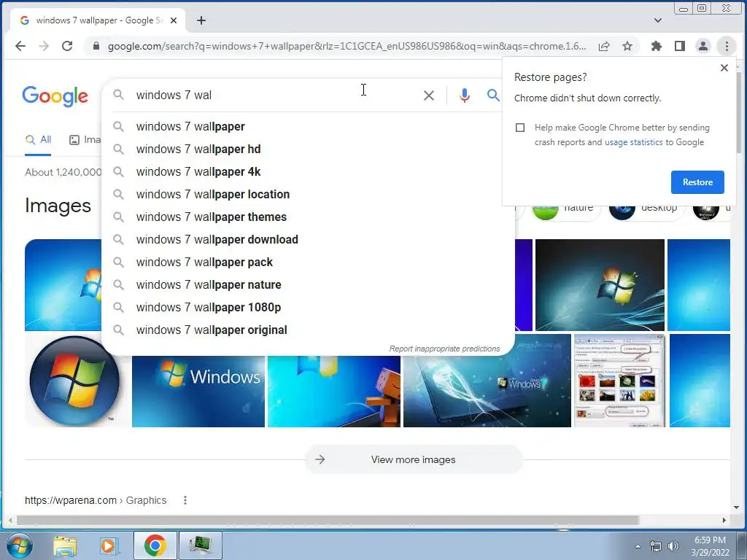The image size is (747, 560).
Task: Click the volume speaker tray icon
Action: tap(673, 547)
